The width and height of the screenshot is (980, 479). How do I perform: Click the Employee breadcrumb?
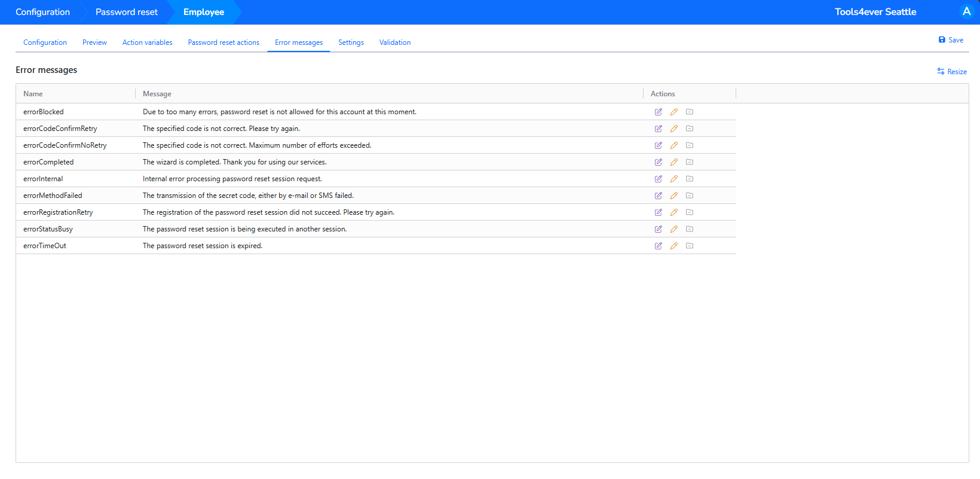[x=204, y=12]
